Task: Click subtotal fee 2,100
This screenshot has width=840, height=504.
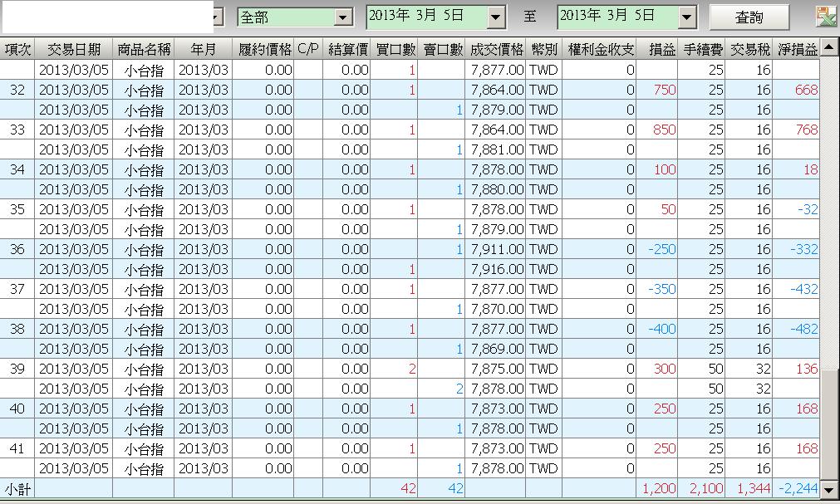Action: tap(706, 488)
